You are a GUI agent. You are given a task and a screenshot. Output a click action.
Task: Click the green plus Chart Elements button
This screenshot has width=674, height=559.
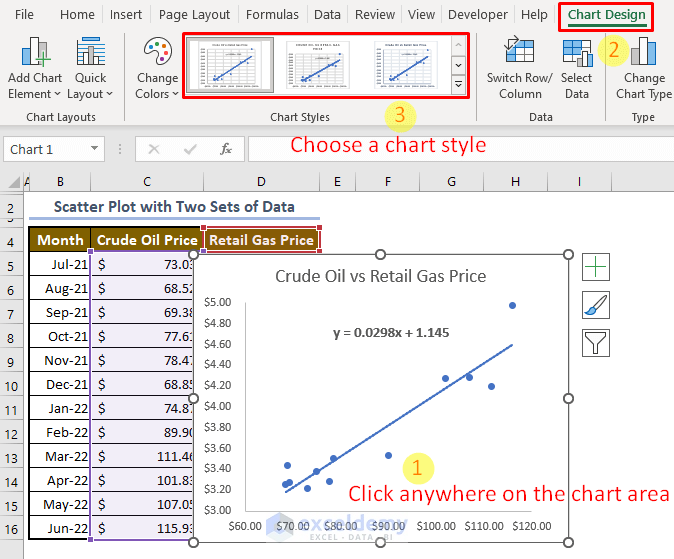click(595, 267)
